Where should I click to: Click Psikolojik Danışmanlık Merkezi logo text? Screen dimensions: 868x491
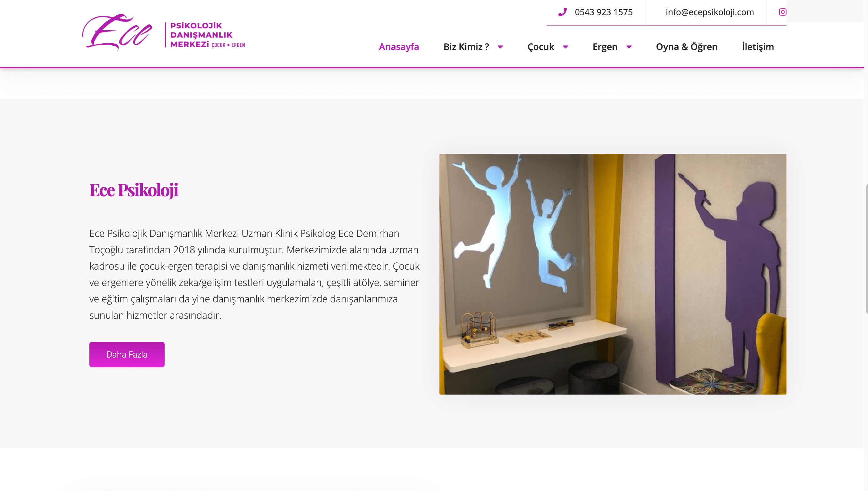pyautogui.click(x=207, y=35)
